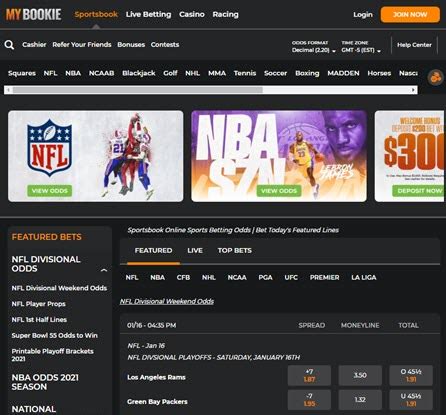Open the NFL banner image
The height and width of the screenshot is (415, 446).
pyautogui.click(x=96, y=156)
